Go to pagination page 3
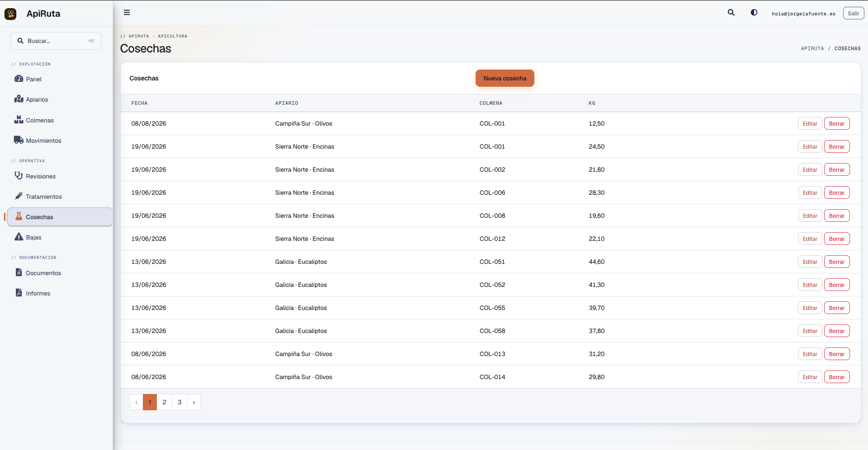This screenshot has height=450, width=868. point(179,402)
